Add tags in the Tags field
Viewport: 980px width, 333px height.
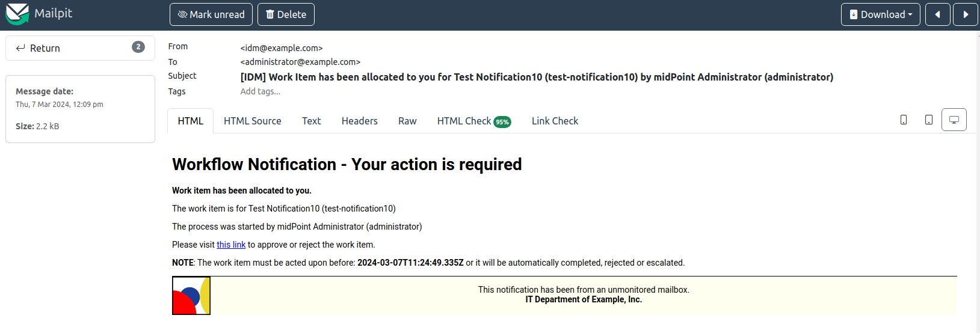coord(260,91)
